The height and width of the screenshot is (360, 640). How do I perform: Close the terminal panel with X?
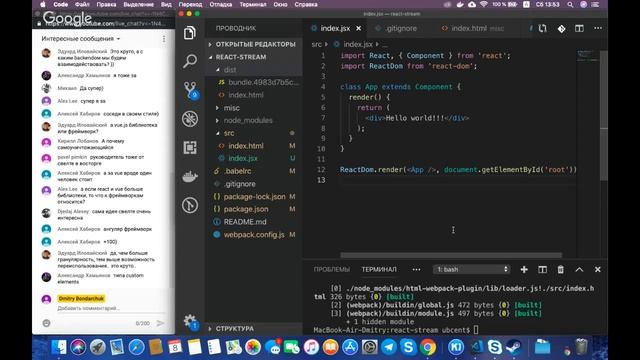pos(598,269)
